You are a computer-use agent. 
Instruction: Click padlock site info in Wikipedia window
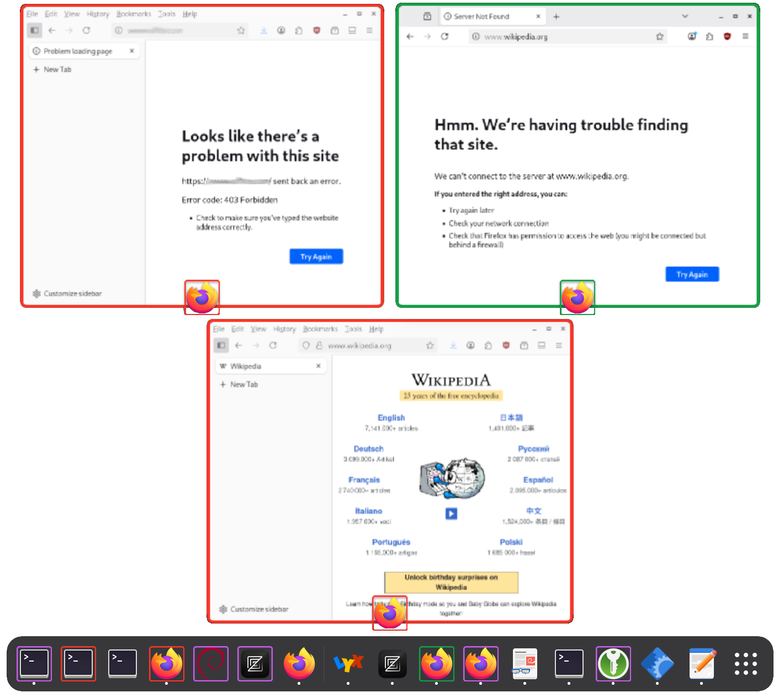[319, 345]
